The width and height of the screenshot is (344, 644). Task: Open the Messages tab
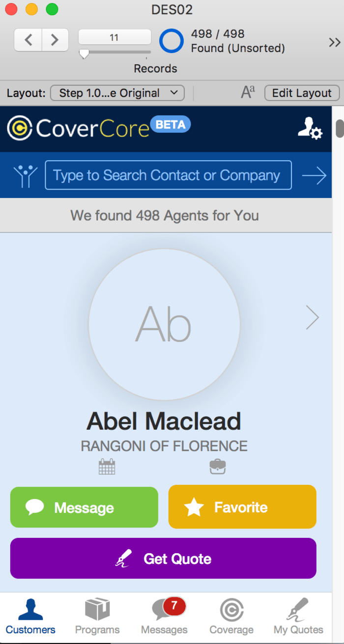[164, 616]
